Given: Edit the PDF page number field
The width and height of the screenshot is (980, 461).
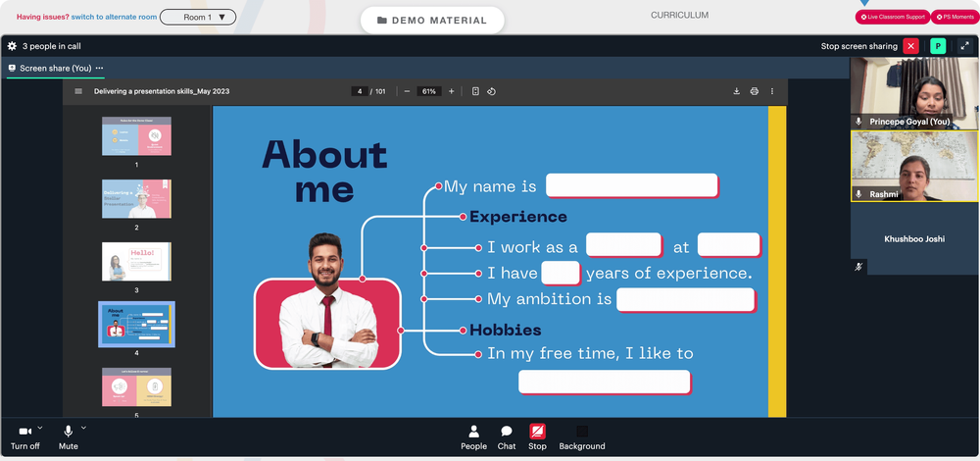Looking at the screenshot, I should pos(360,91).
